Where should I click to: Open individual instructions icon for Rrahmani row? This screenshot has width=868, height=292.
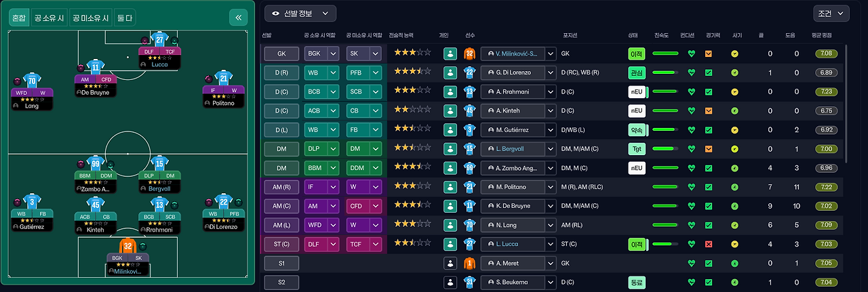pos(449,91)
